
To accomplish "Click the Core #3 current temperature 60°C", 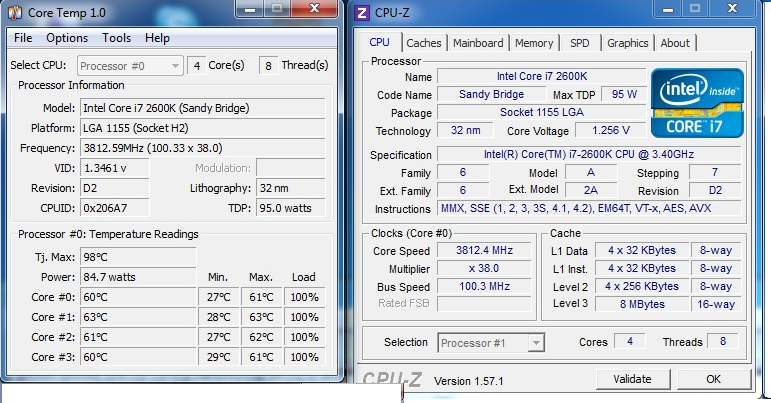I will pos(138,357).
